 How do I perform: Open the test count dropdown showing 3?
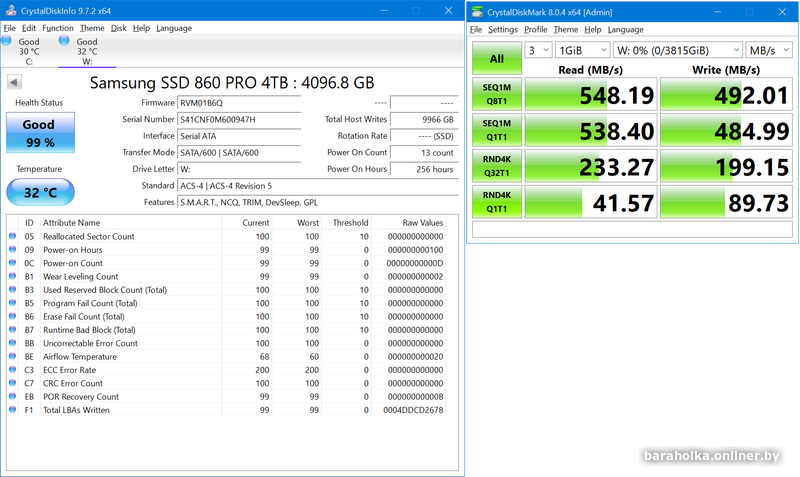point(538,50)
